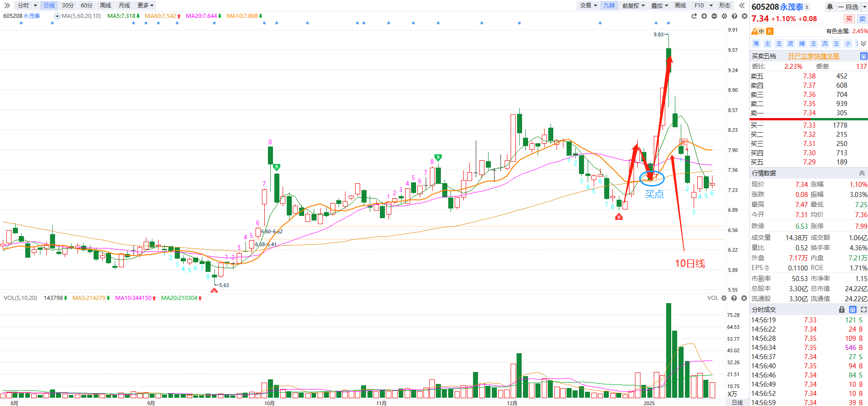Click the 14:56:34 trade row price

point(810,348)
